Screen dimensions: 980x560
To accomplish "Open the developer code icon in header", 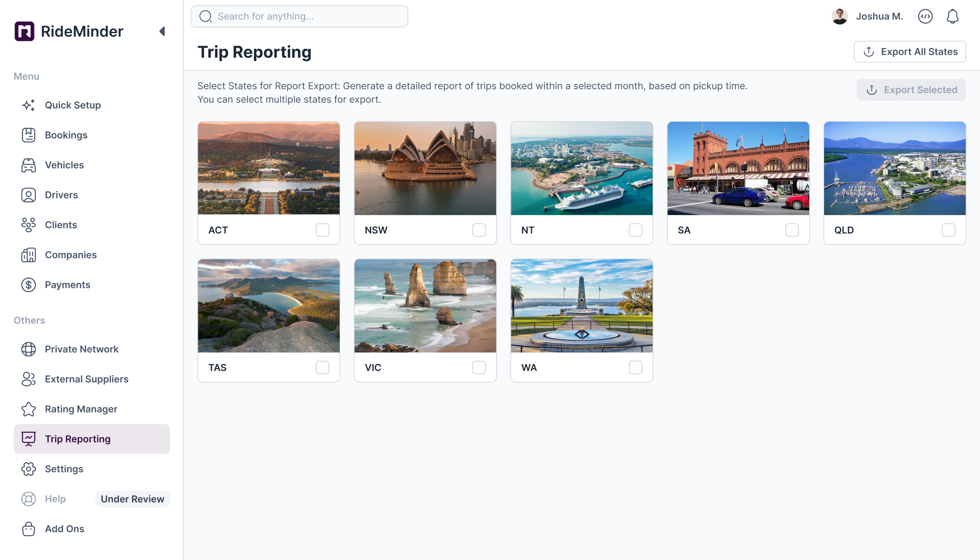I will 925,16.
